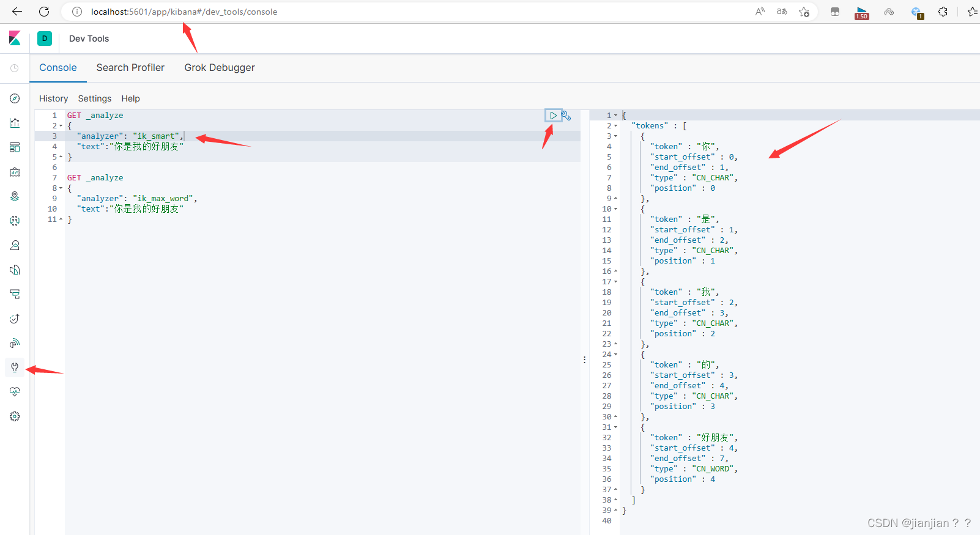Click first 'GET _analyze' on line 1

click(95, 116)
